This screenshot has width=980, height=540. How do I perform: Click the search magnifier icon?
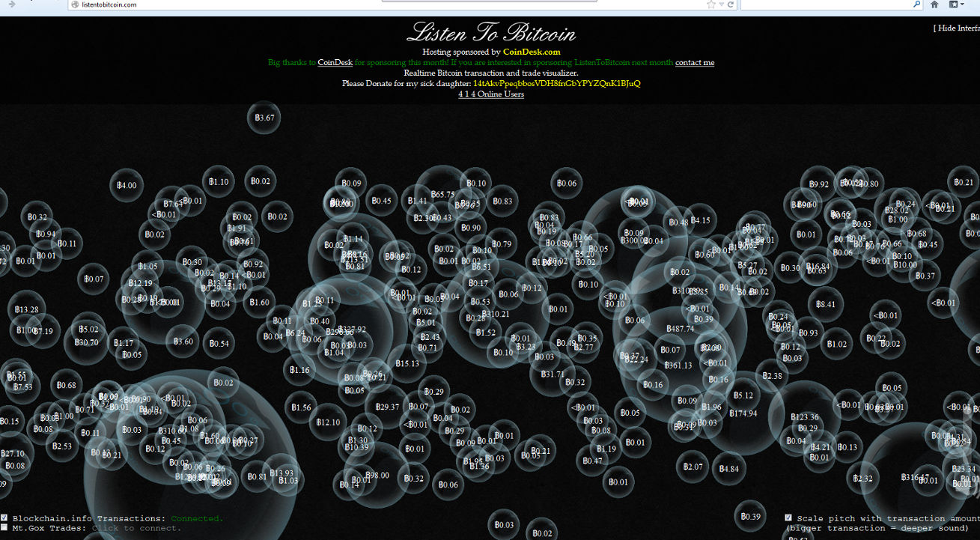pyautogui.click(x=916, y=4)
